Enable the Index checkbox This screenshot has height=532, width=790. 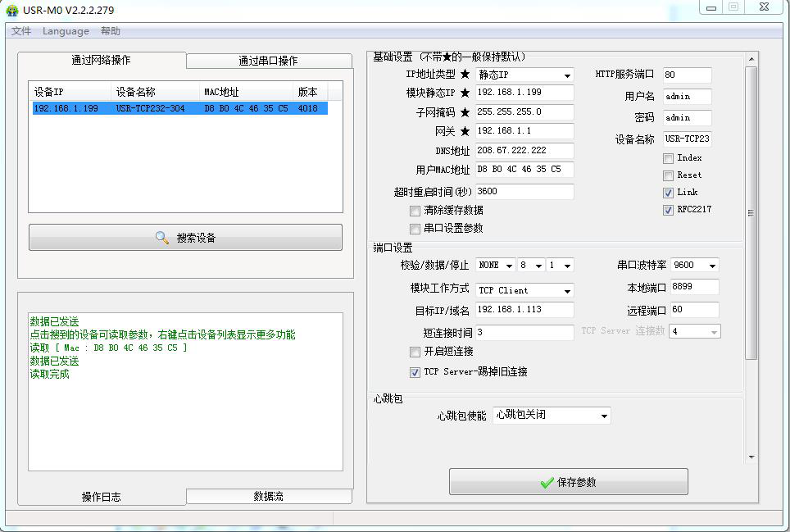tap(669, 158)
